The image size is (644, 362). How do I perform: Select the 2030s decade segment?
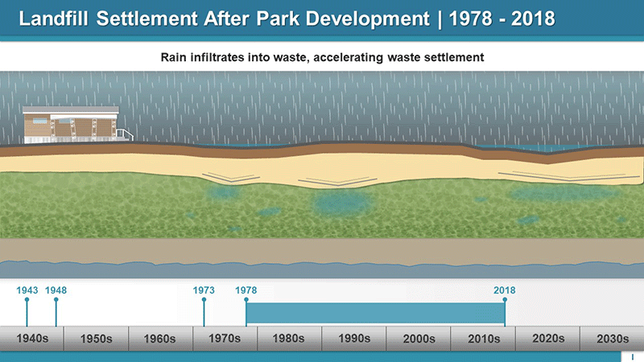[612, 339]
